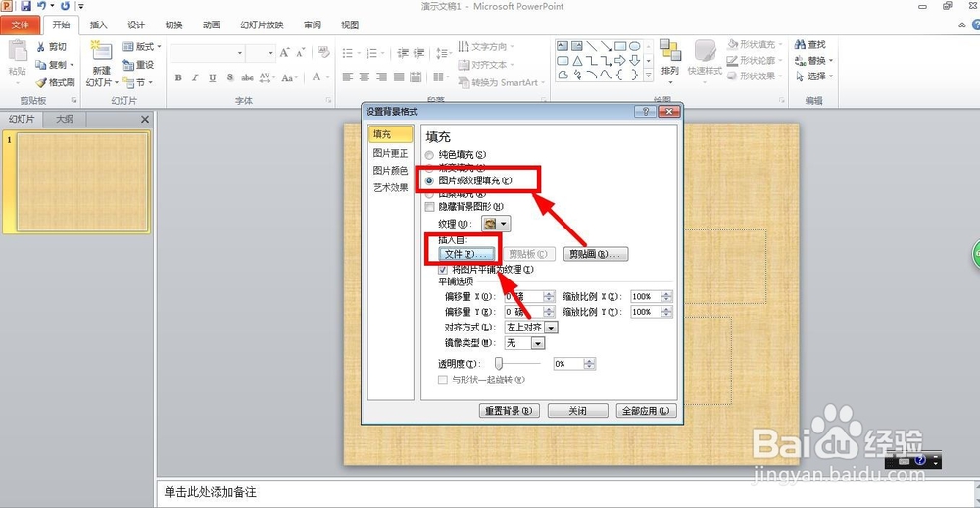Switch to the 审阅 Review ribbon tab
The width and height of the screenshot is (980, 508).
tap(313, 25)
